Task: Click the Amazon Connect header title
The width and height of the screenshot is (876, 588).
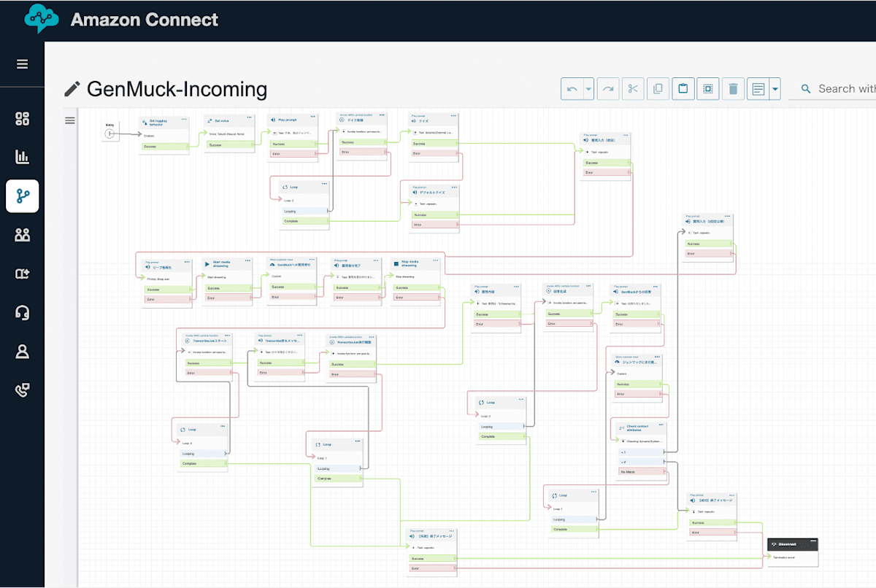Action: click(x=145, y=20)
